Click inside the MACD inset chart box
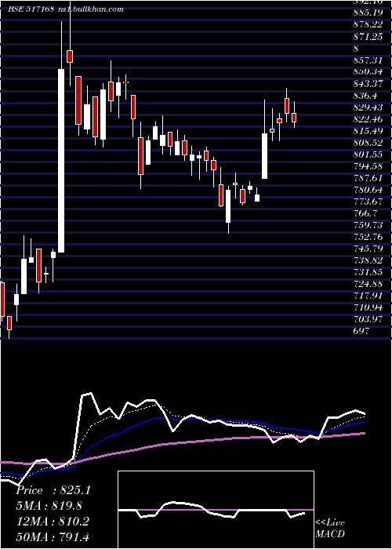Image resolution: width=392 pixels, height=549 pixels. (216, 510)
